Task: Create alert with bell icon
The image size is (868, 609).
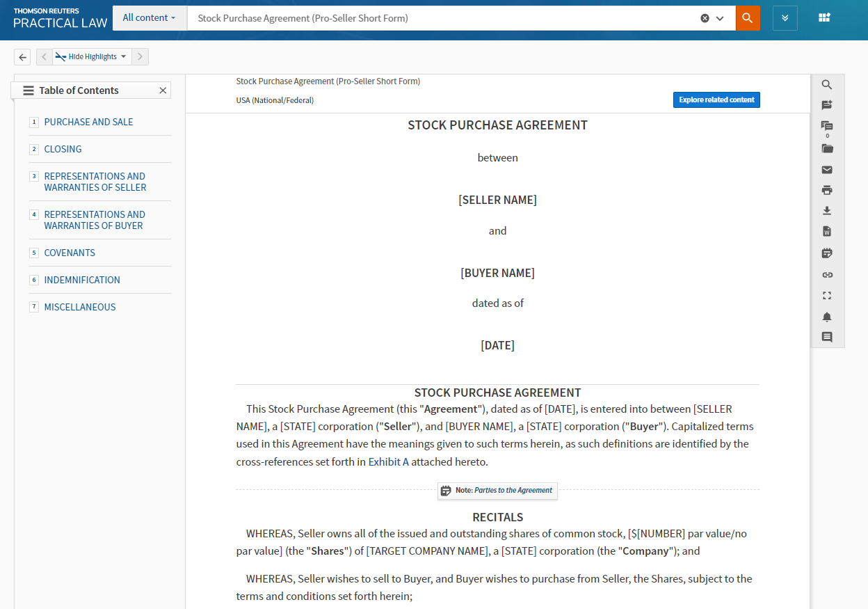Action: 827,317
